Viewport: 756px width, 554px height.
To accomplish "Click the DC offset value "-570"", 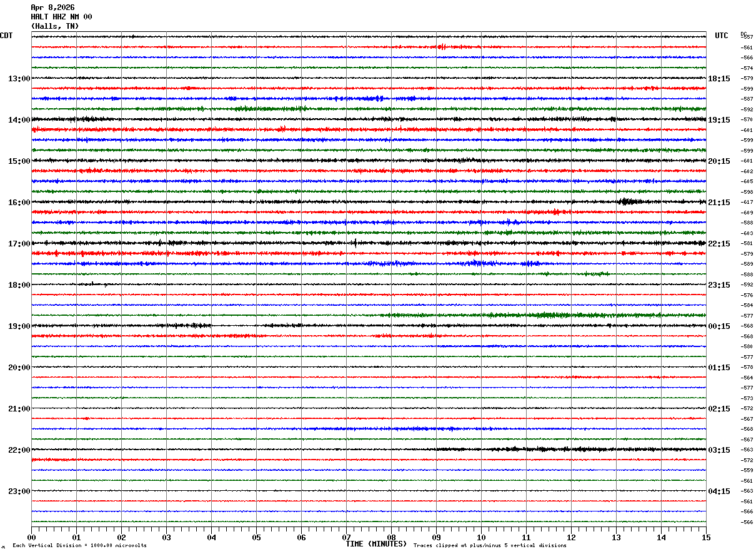I will click(747, 120).
